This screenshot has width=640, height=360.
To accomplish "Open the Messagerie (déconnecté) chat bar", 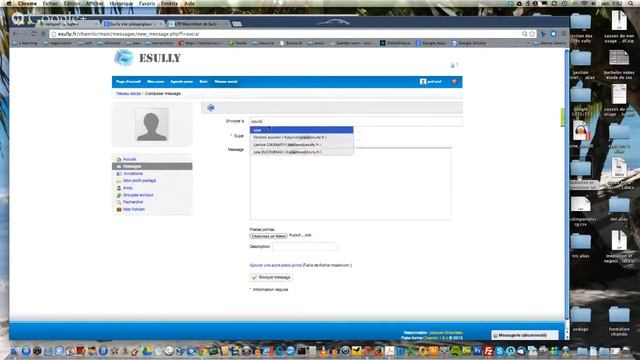I will [x=524, y=335].
